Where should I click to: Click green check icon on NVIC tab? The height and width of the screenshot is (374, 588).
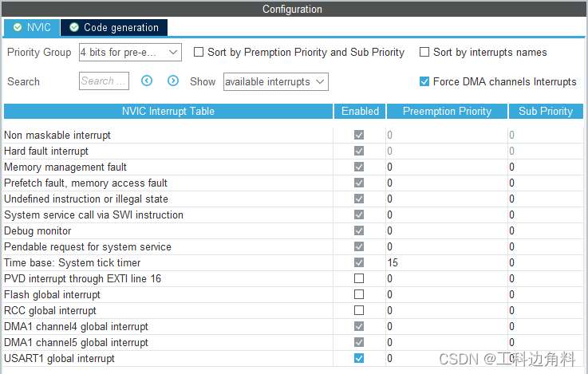pos(18,27)
